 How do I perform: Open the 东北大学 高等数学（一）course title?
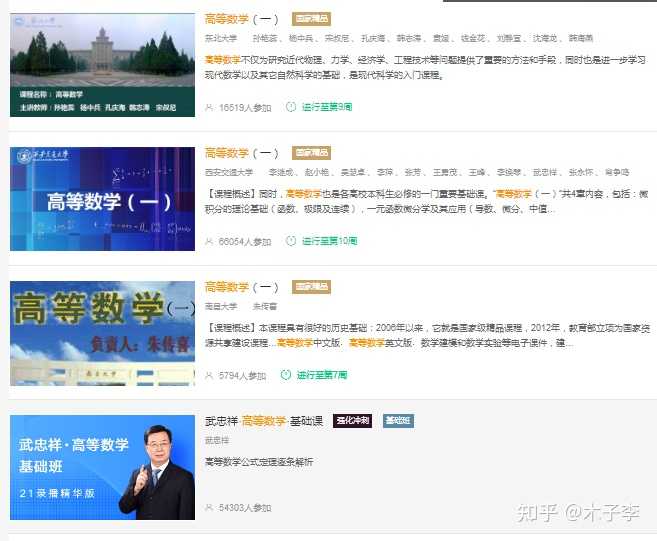(242, 19)
